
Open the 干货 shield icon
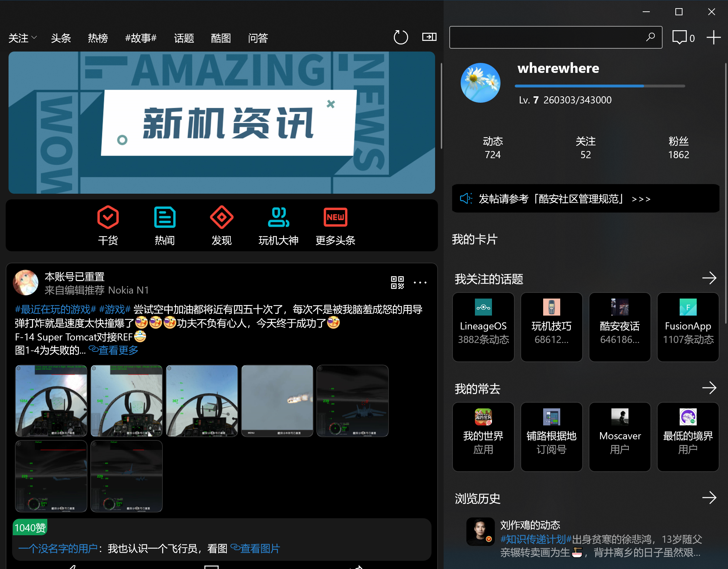pyautogui.click(x=108, y=217)
